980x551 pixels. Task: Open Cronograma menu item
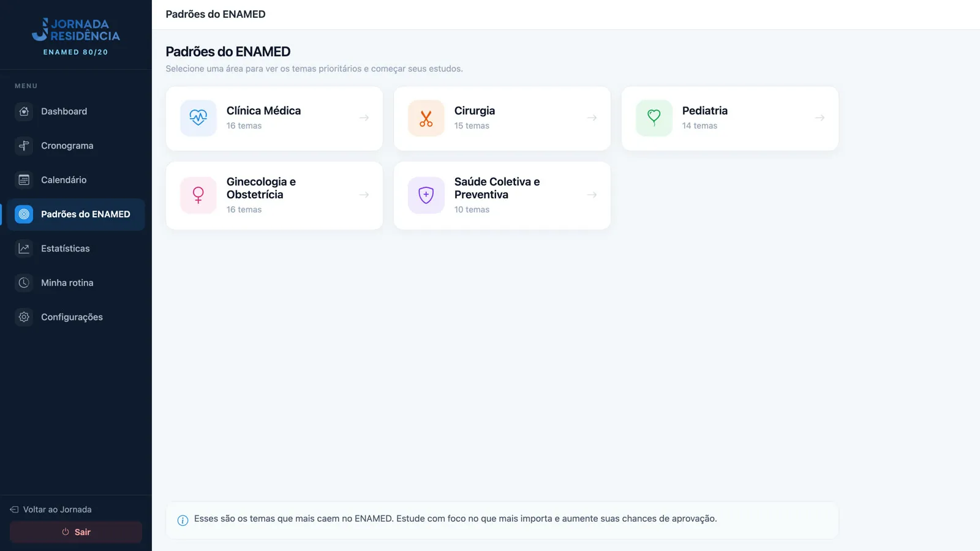tap(76, 146)
